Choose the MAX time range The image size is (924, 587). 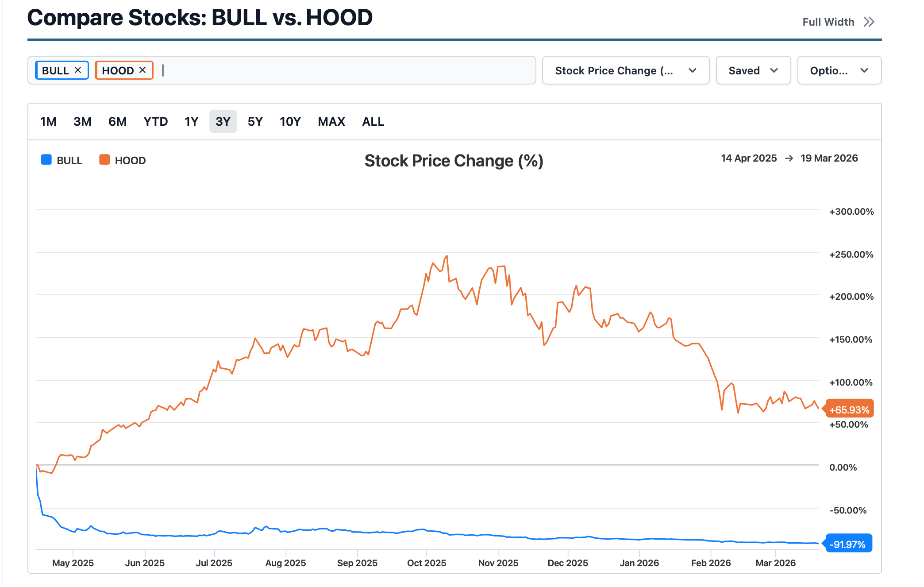click(x=331, y=122)
